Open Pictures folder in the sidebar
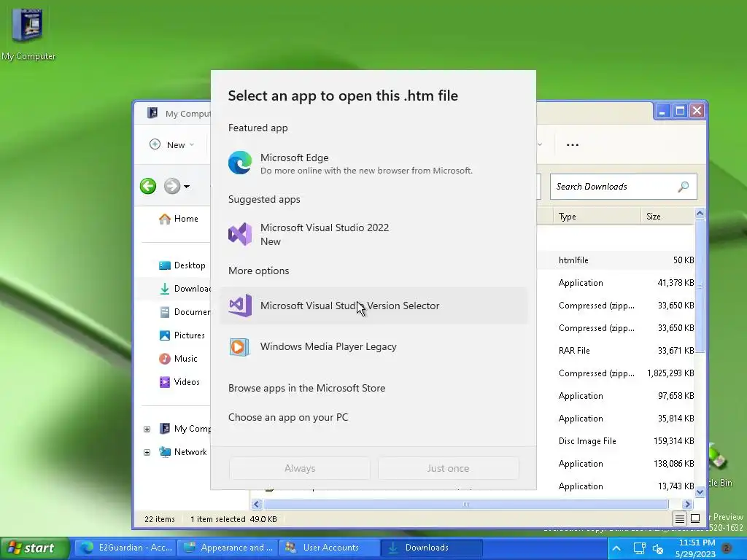 tap(182, 335)
